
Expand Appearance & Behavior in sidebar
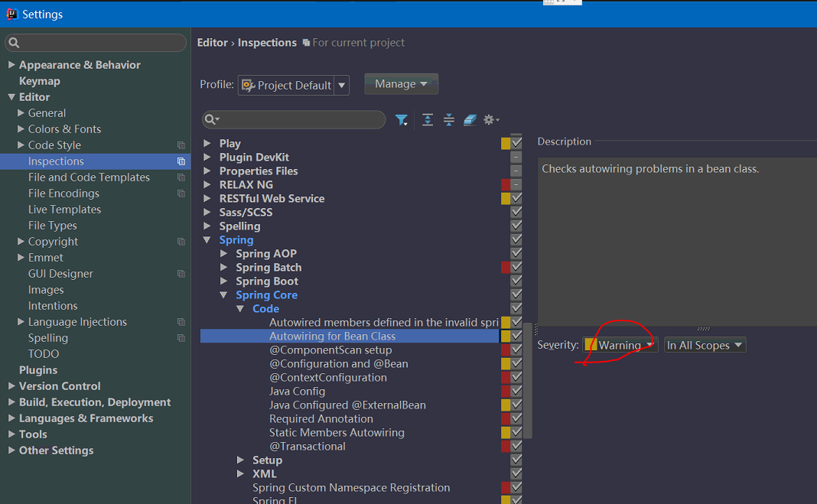click(x=11, y=64)
